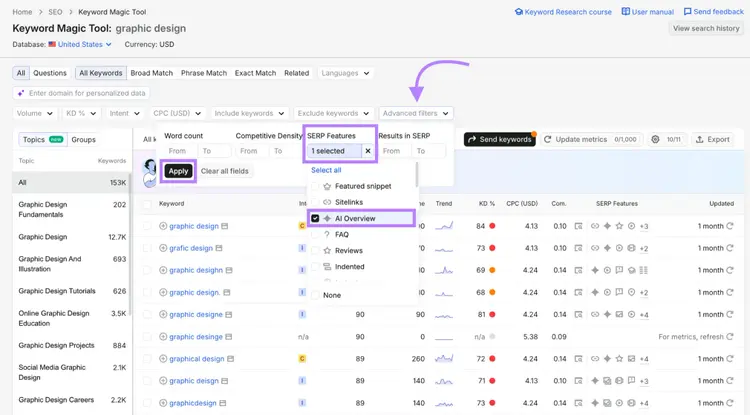This screenshot has width=750, height=415.
Task: Click View search history button
Action: pos(706,29)
